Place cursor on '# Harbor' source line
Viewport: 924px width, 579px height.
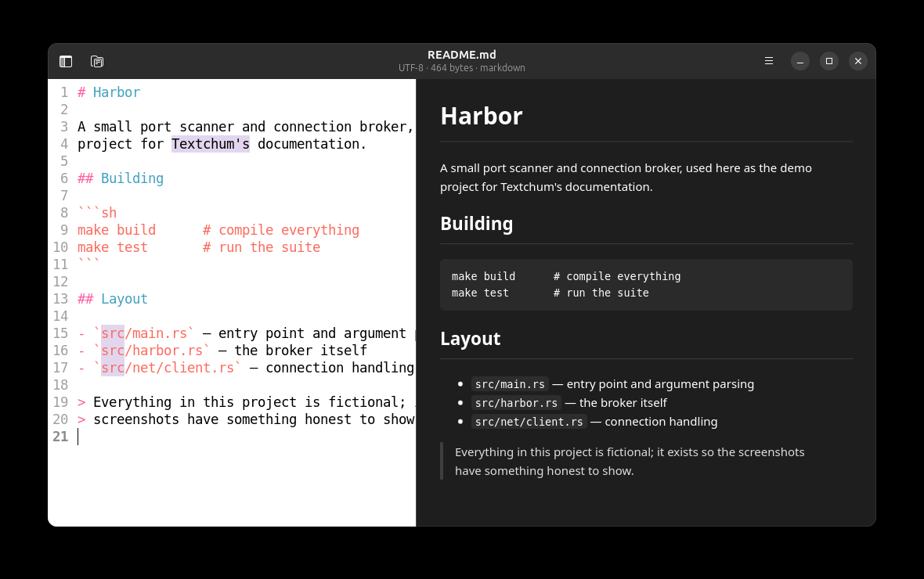109,92
